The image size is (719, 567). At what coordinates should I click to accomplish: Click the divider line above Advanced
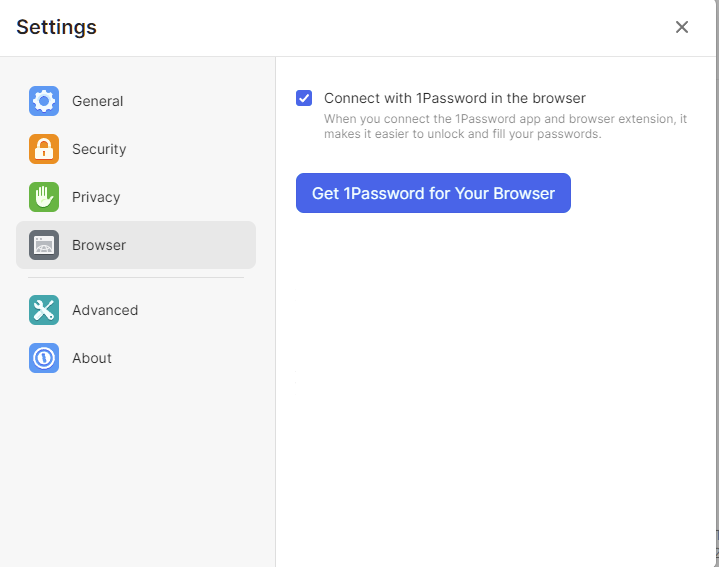[136, 277]
